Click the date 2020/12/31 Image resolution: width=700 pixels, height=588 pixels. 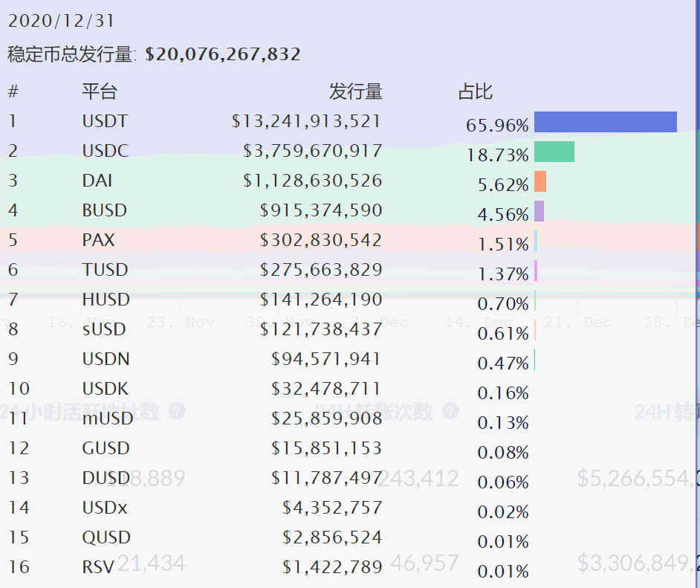point(61,21)
